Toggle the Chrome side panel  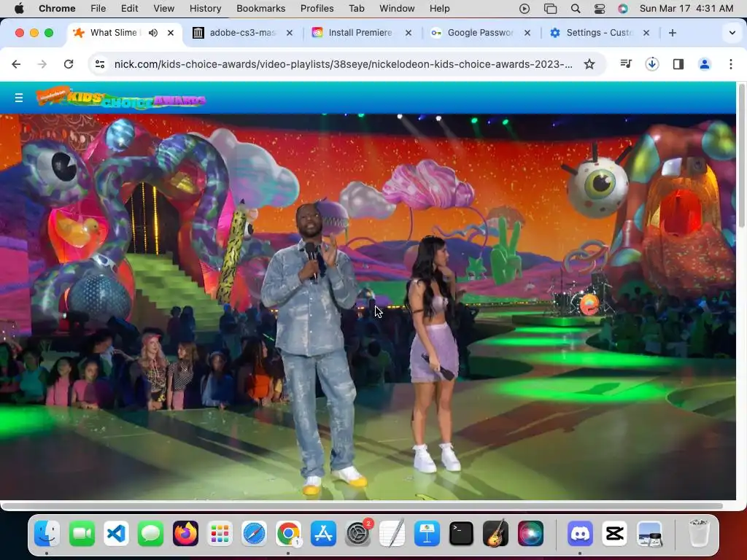(678, 64)
